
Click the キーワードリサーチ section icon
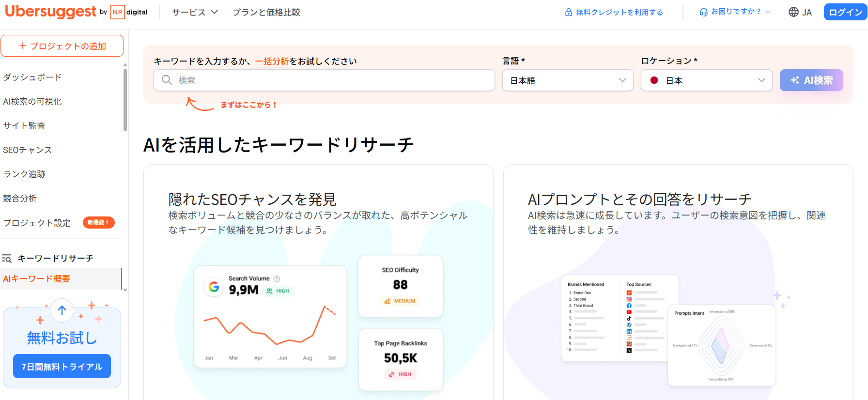pos(7,259)
